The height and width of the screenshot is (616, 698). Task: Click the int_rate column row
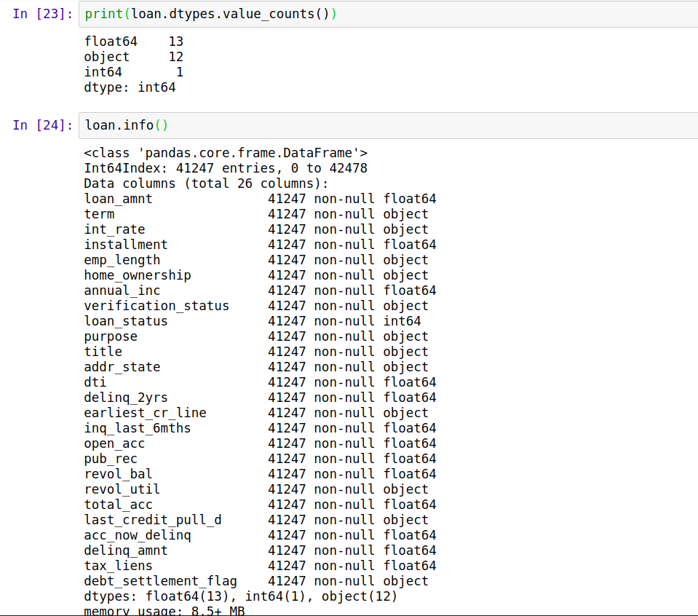(x=256, y=229)
